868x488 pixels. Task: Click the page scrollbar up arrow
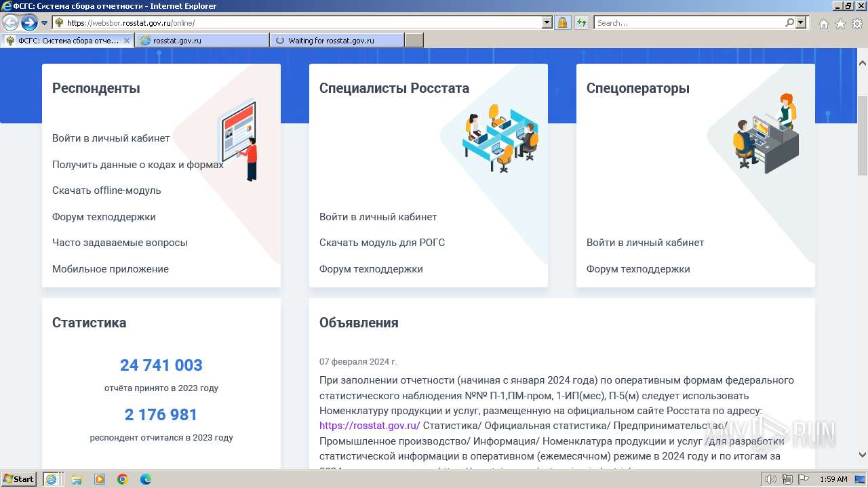click(863, 63)
